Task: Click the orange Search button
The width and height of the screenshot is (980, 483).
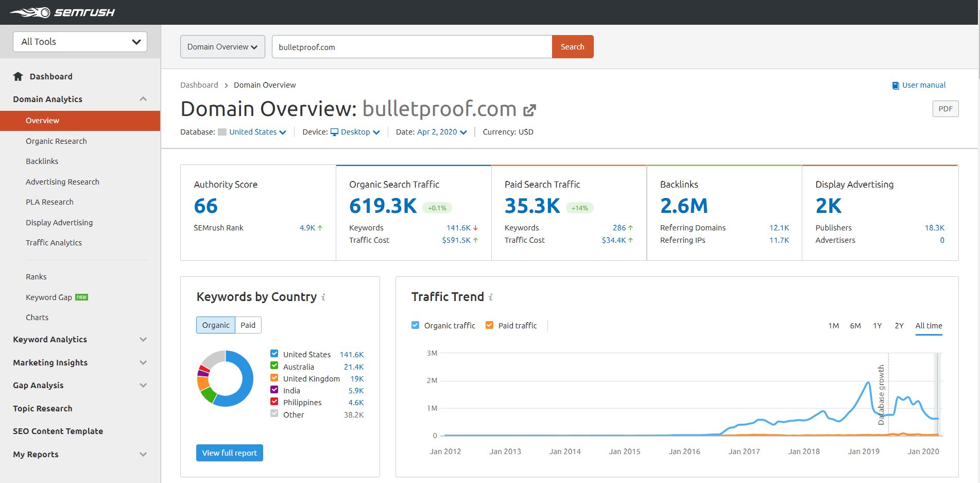Action: 573,47
